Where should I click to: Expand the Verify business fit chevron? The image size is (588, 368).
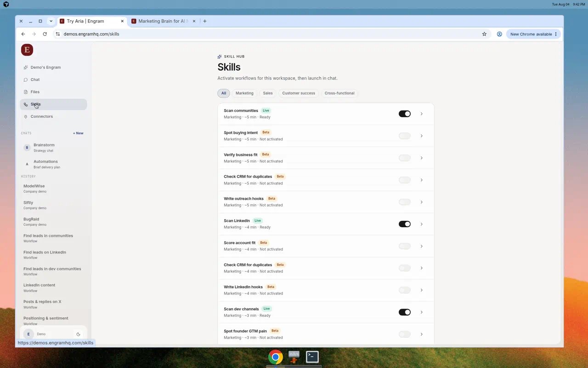tap(422, 158)
